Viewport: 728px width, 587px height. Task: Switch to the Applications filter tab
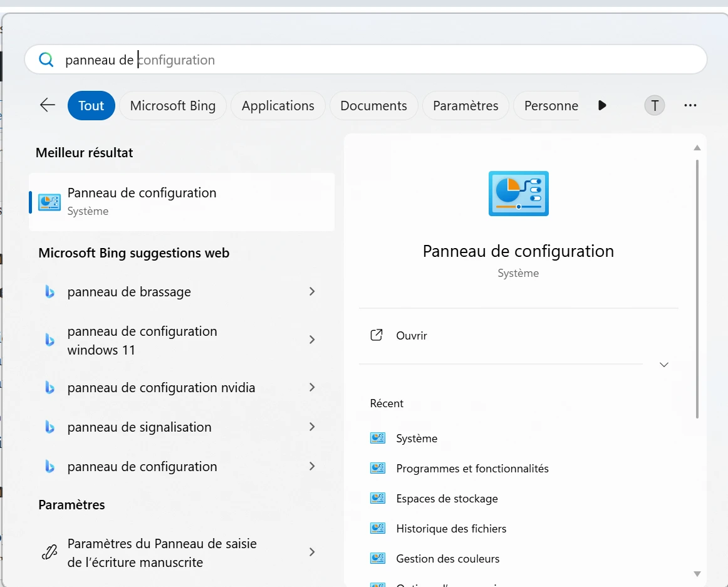pyautogui.click(x=278, y=106)
